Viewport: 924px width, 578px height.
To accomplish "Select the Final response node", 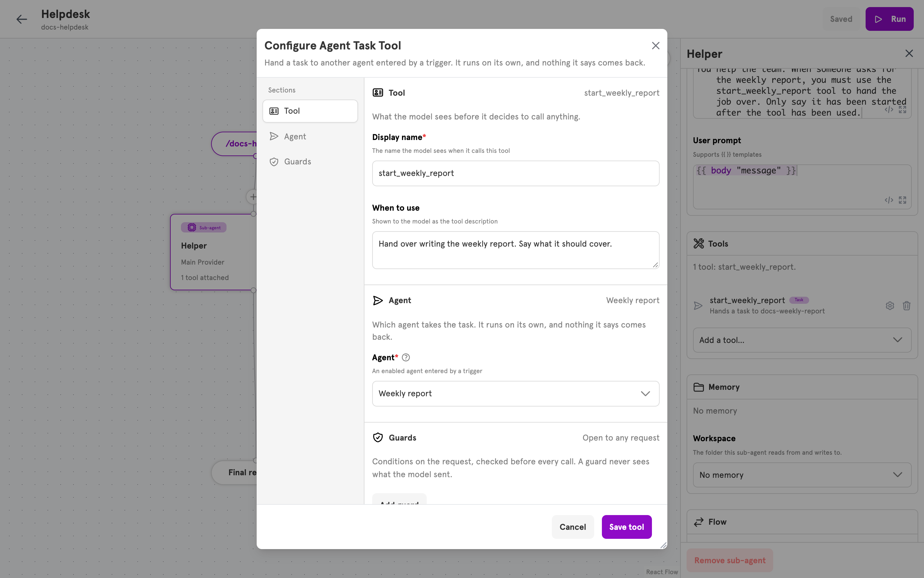I will click(x=234, y=472).
